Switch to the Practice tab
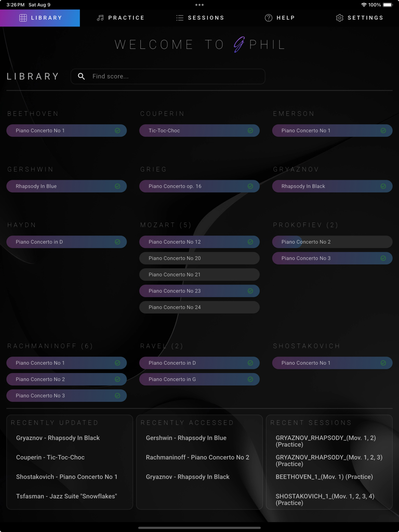The image size is (399, 532). (121, 18)
